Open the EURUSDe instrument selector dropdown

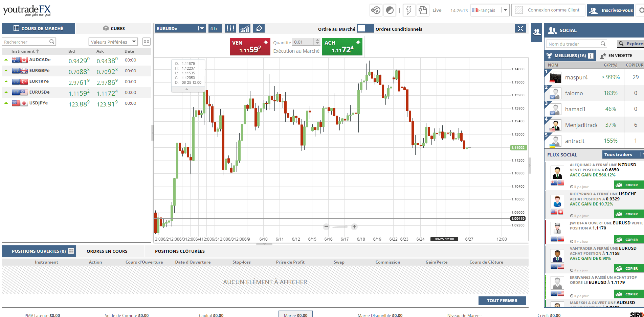pyautogui.click(x=202, y=28)
